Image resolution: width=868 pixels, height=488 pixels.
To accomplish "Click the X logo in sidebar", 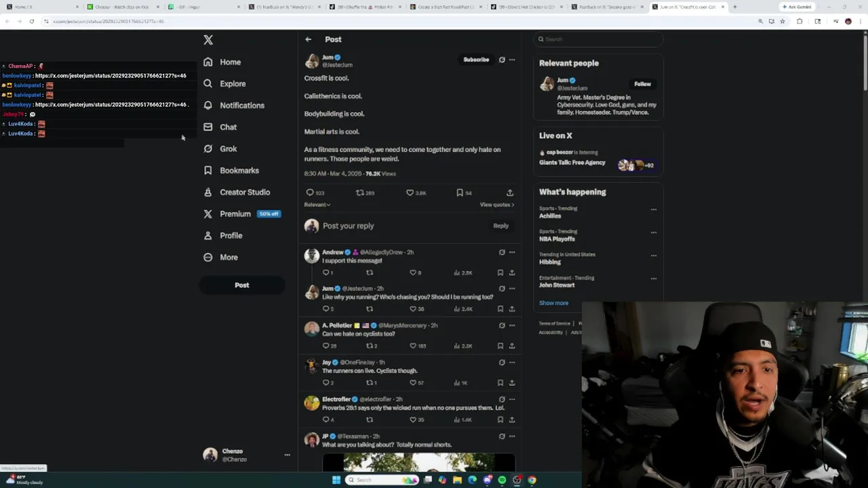I will [x=208, y=40].
